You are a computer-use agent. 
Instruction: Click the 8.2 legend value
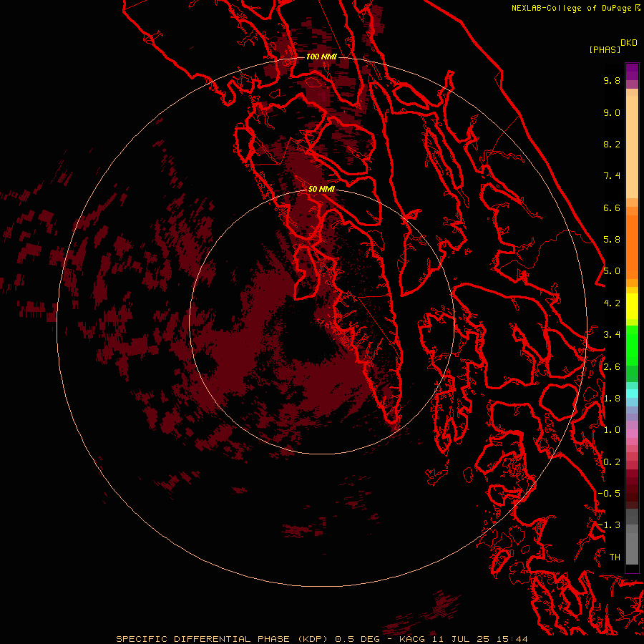pyautogui.click(x=612, y=144)
